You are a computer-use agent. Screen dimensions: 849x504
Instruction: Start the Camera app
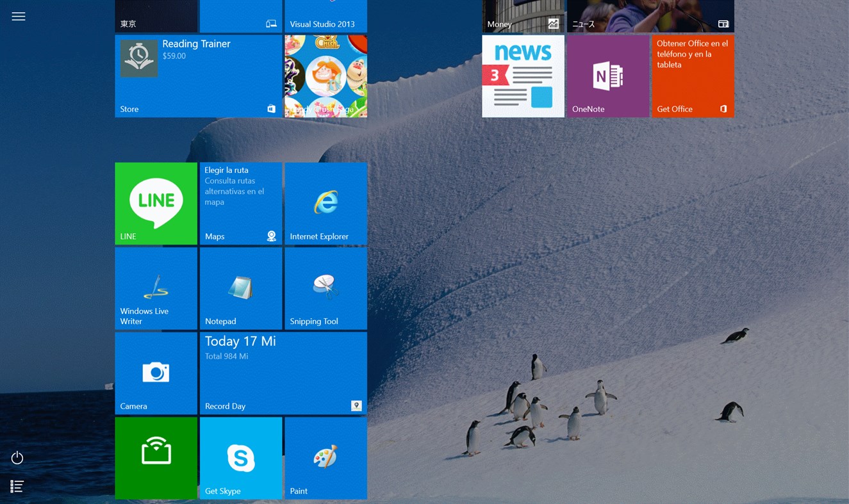pos(156,373)
